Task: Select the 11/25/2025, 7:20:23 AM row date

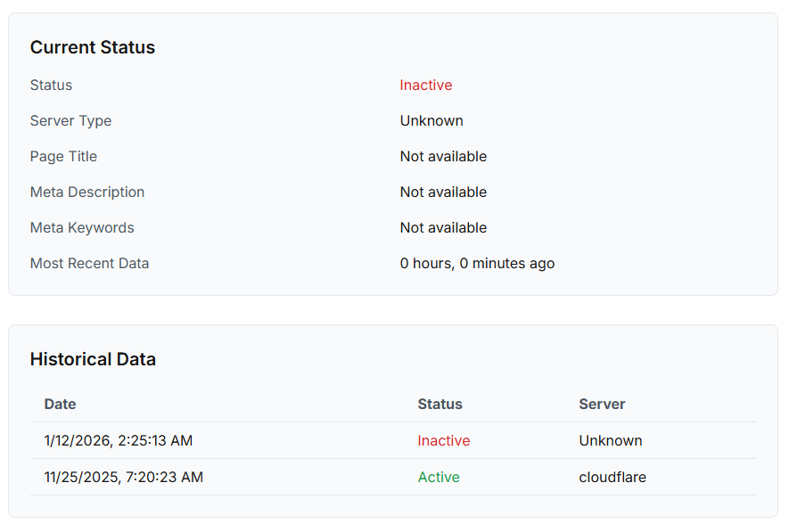Action: (x=123, y=478)
